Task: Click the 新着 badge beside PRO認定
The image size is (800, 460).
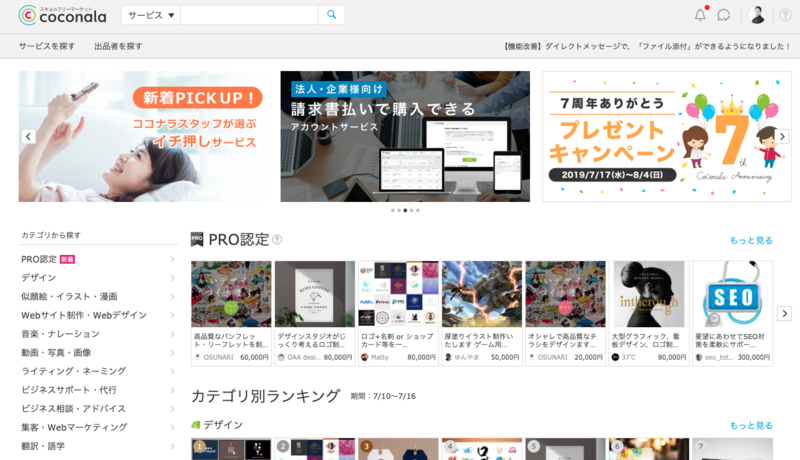Action: 67,260
